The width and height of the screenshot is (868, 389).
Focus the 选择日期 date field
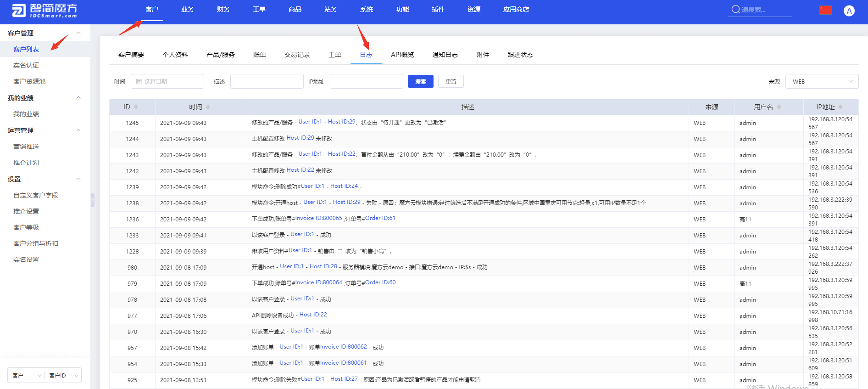167,81
